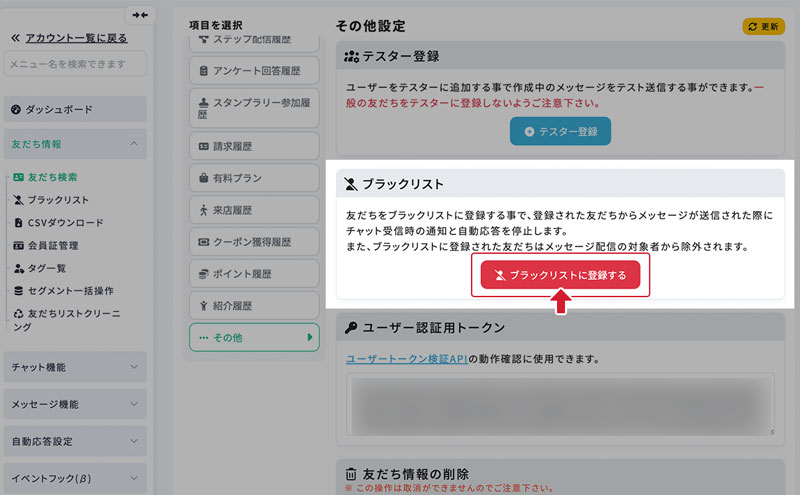Click the menu name search field

pos(75,64)
